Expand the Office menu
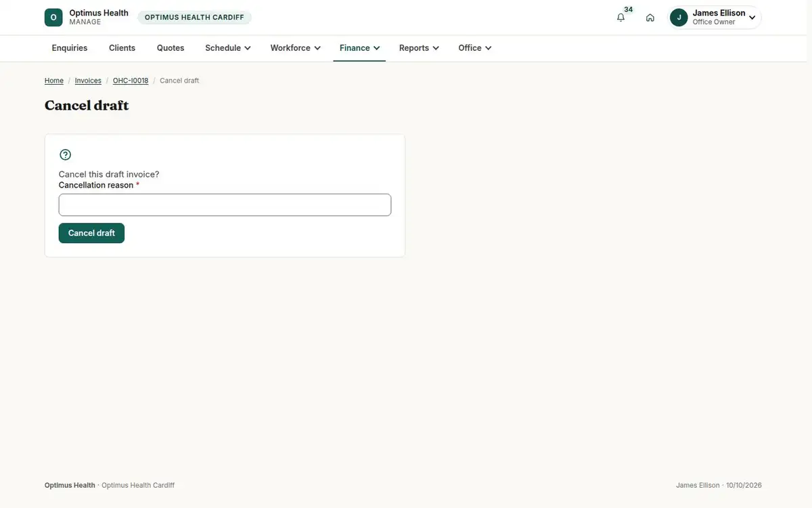The height and width of the screenshot is (508, 812). tap(475, 48)
